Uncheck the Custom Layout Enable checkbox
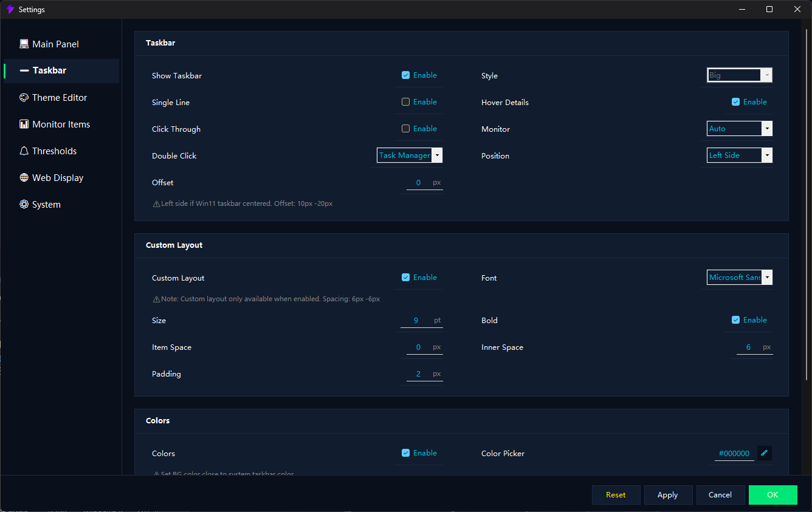Screen dimensions: 812x512 (x=405, y=278)
